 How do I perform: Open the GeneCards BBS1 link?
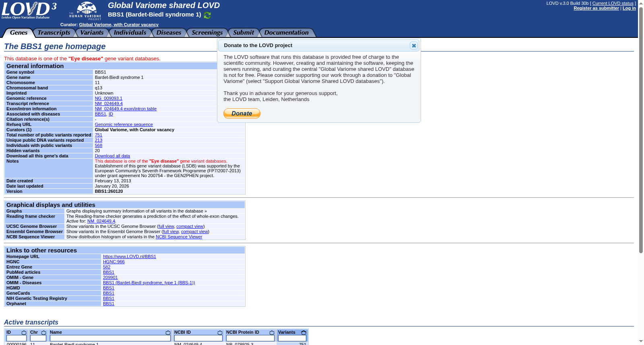coord(108,293)
